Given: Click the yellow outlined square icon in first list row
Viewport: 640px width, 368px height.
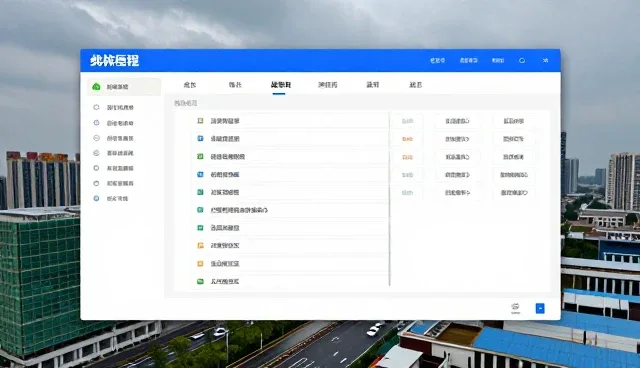Looking at the screenshot, I should point(200,121).
